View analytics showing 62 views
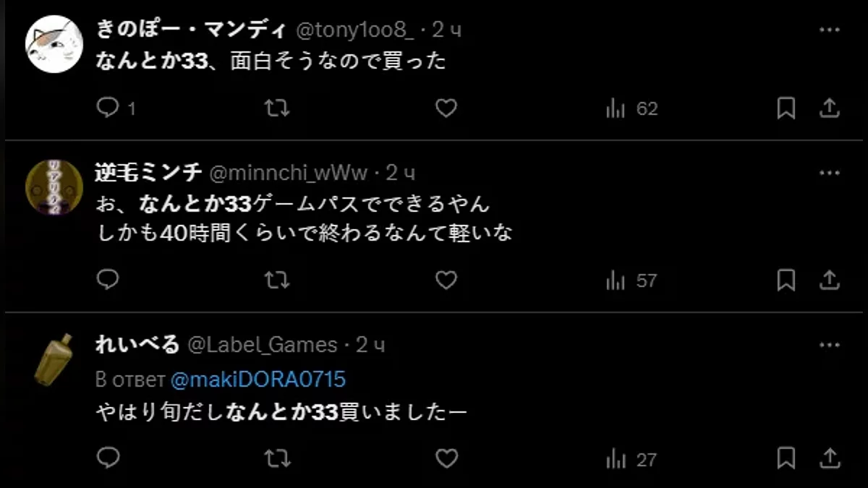 pyautogui.click(x=631, y=108)
